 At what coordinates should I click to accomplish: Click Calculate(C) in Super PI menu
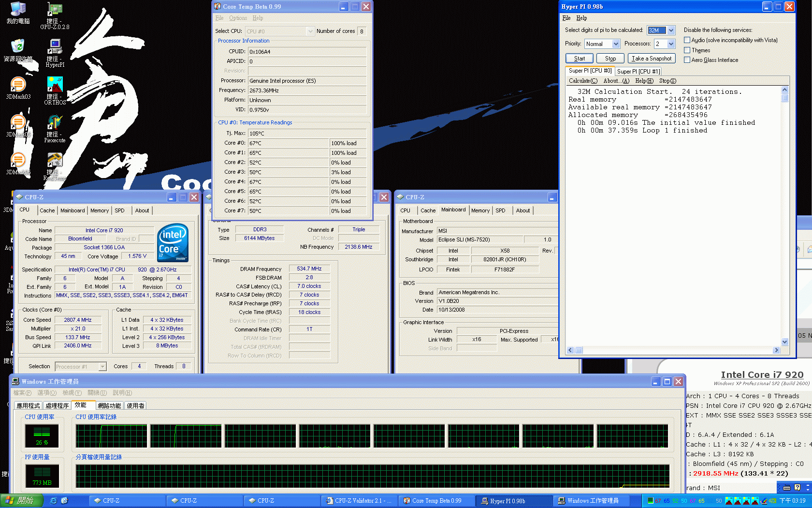(583, 81)
